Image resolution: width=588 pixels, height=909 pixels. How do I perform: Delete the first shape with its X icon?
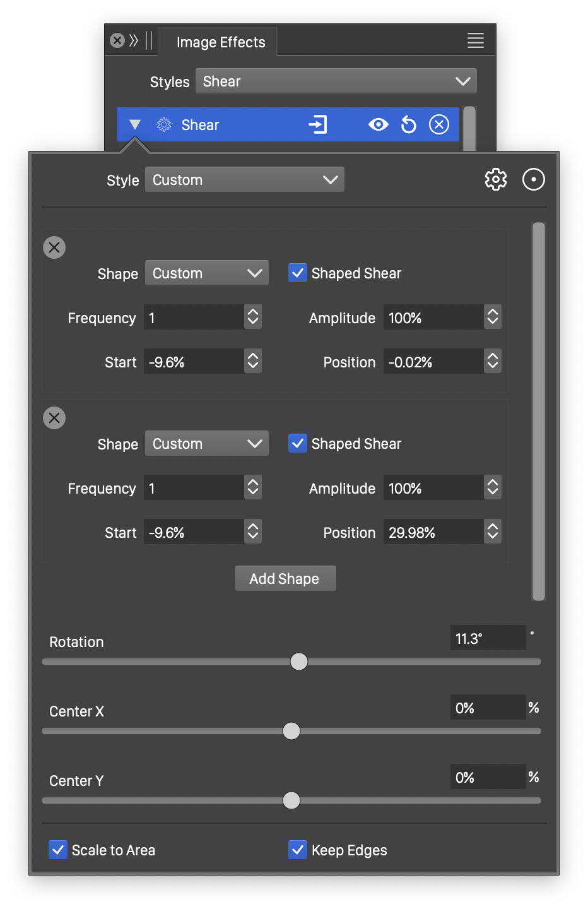pos(54,247)
